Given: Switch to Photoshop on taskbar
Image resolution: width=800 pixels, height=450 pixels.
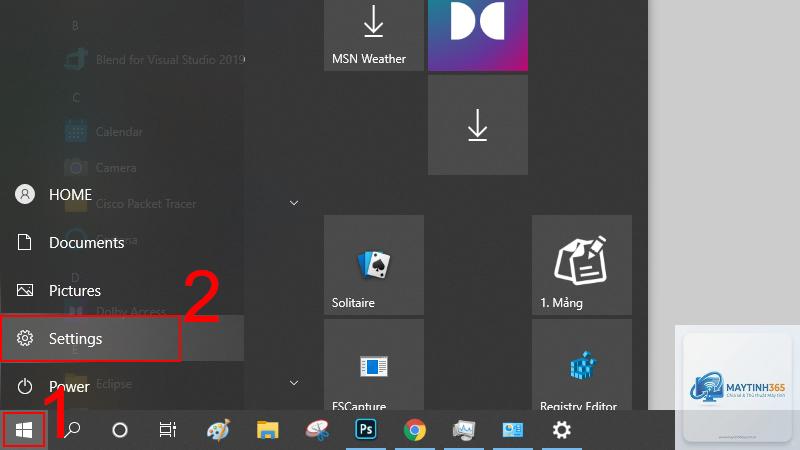Looking at the screenshot, I should point(366,430).
